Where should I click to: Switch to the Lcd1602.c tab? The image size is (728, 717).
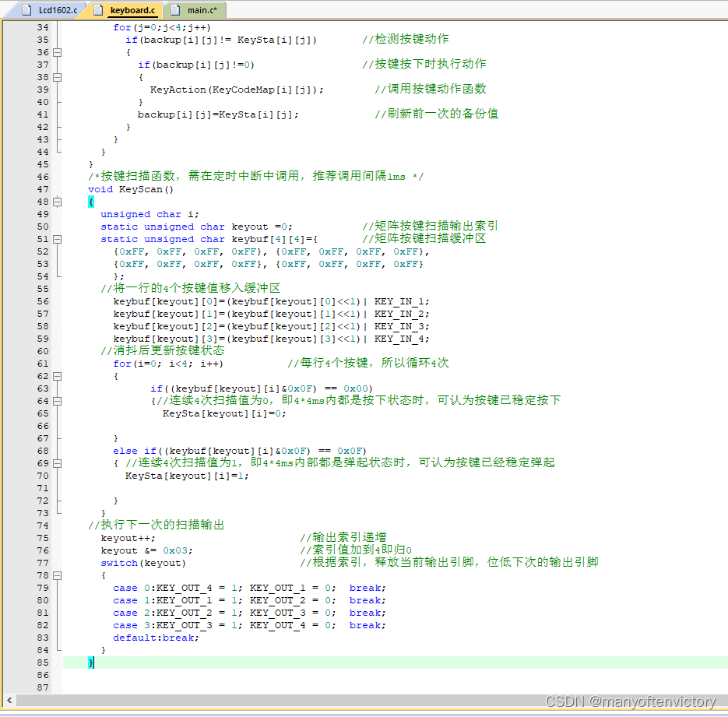(50, 10)
